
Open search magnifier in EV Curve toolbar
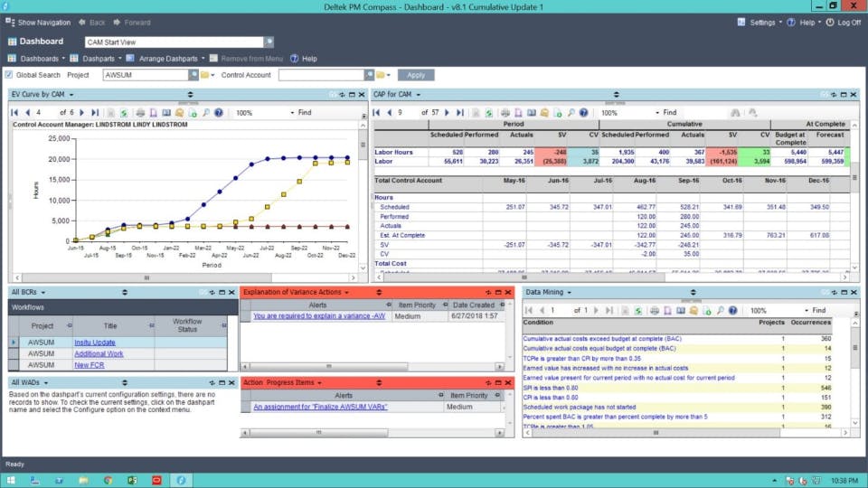(x=206, y=112)
